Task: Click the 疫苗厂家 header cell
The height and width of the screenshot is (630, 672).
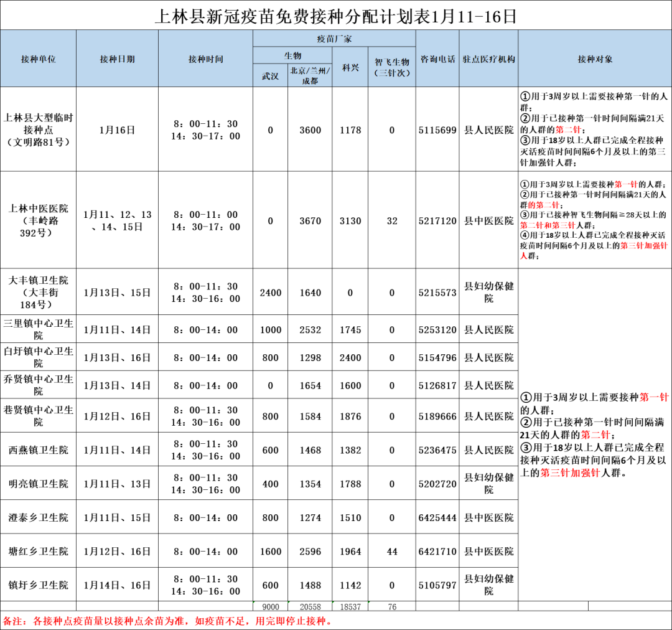Action: (334, 39)
